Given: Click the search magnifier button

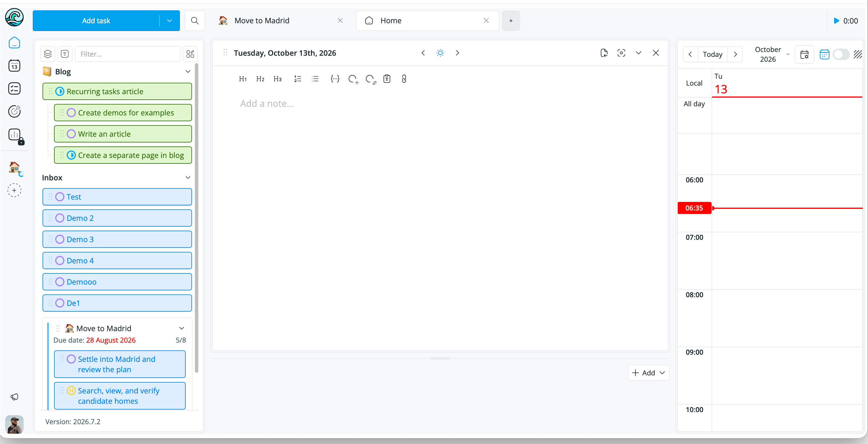Looking at the screenshot, I should click(194, 20).
